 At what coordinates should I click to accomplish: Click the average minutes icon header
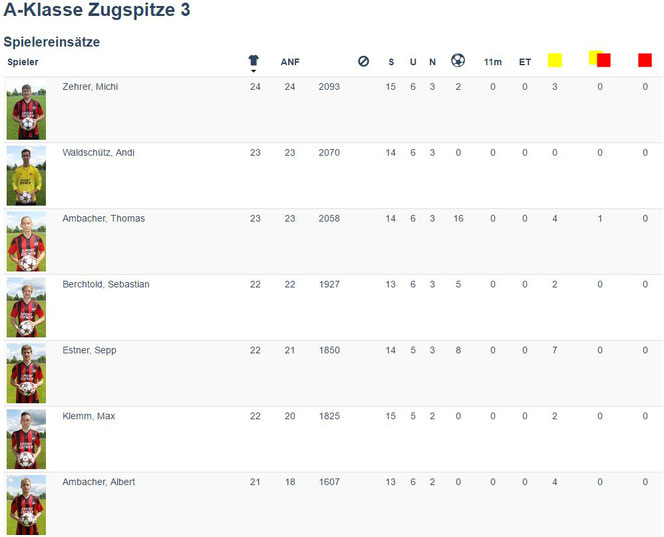(x=363, y=61)
